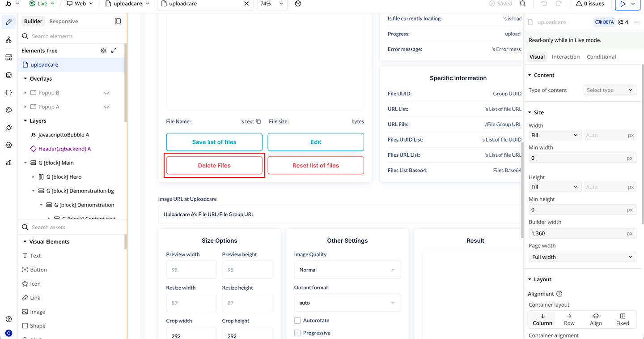Click the Edit button

click(316, 142)
